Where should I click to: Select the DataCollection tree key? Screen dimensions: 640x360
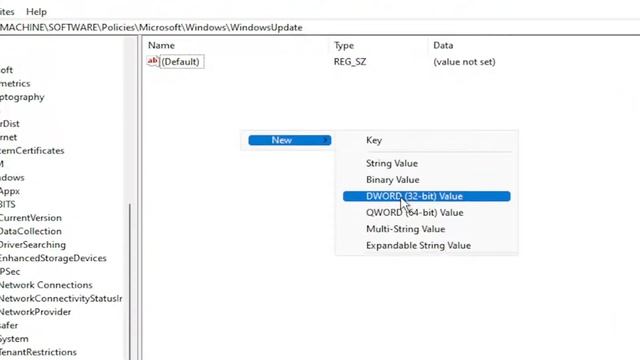(31, 231)
